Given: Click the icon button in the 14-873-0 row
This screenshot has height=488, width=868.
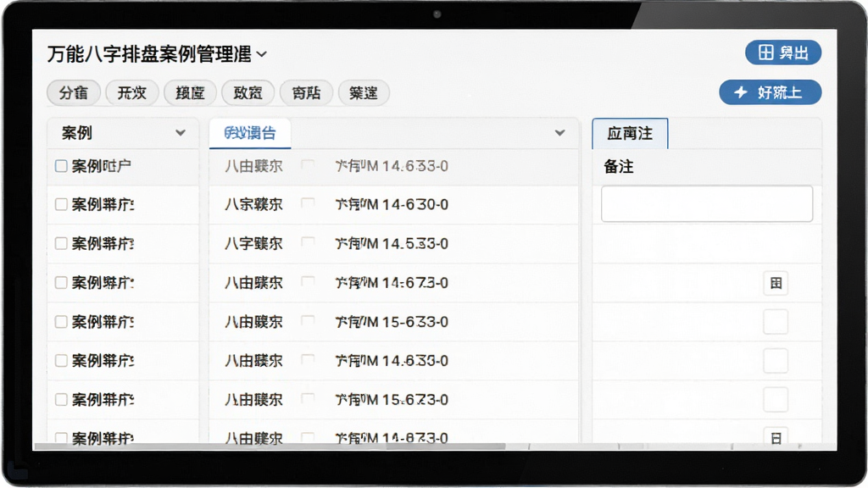Looking at the screenshot, I should pos(776,437).
